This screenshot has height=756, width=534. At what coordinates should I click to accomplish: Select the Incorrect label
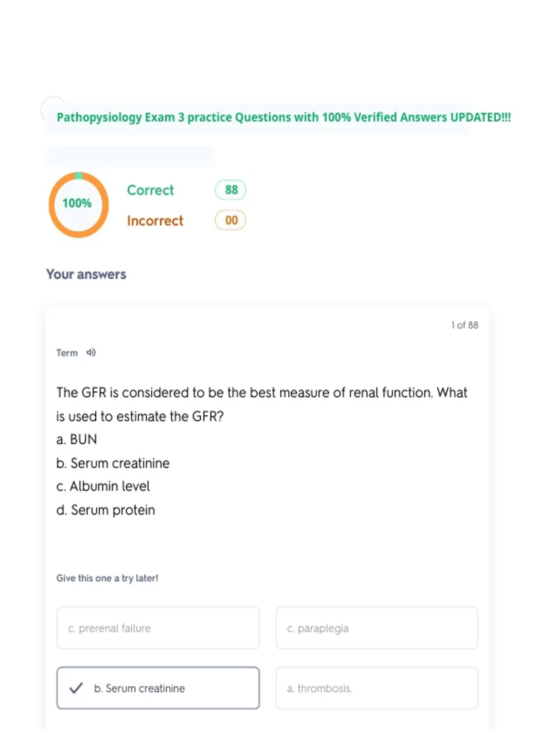coord(155,221)
